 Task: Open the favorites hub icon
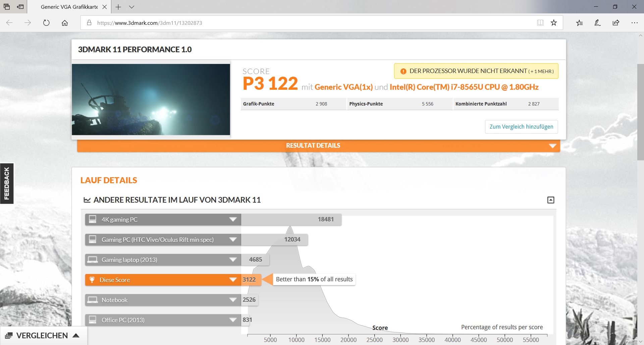point(579,23)
